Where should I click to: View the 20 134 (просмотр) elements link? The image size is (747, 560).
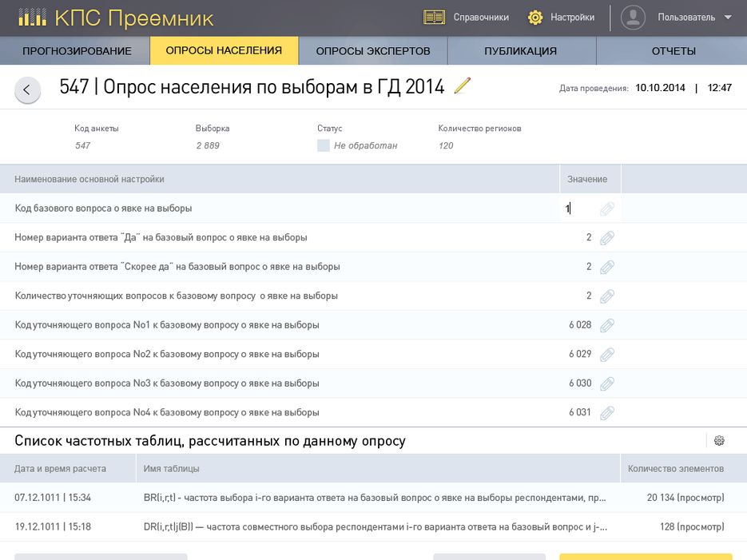[x=685, y=497]
